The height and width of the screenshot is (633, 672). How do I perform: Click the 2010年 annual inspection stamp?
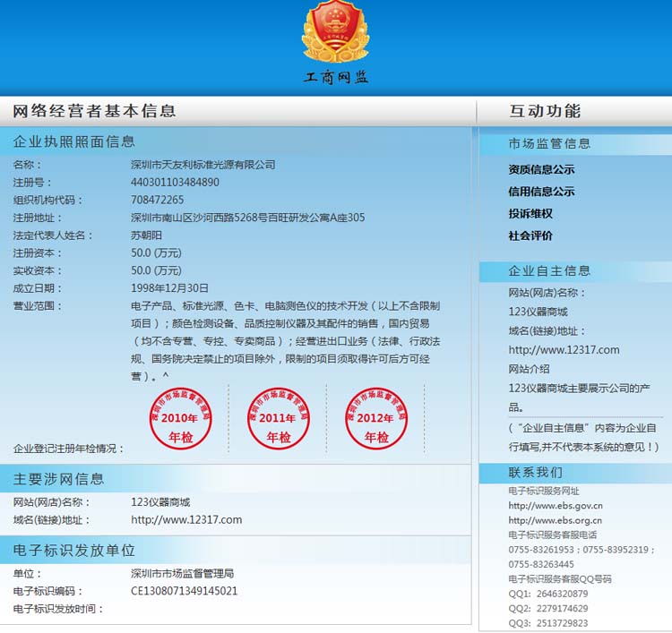click(x=180, y=418)
